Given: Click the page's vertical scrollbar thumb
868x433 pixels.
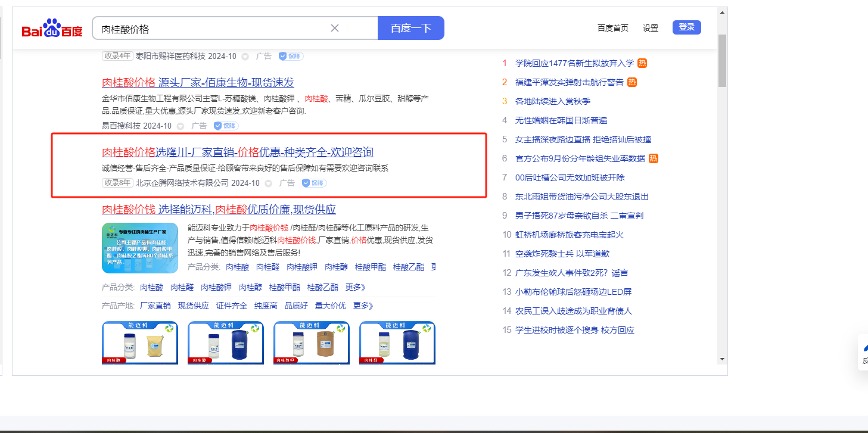Looking at the screenshot, I should tap(722, 60).
